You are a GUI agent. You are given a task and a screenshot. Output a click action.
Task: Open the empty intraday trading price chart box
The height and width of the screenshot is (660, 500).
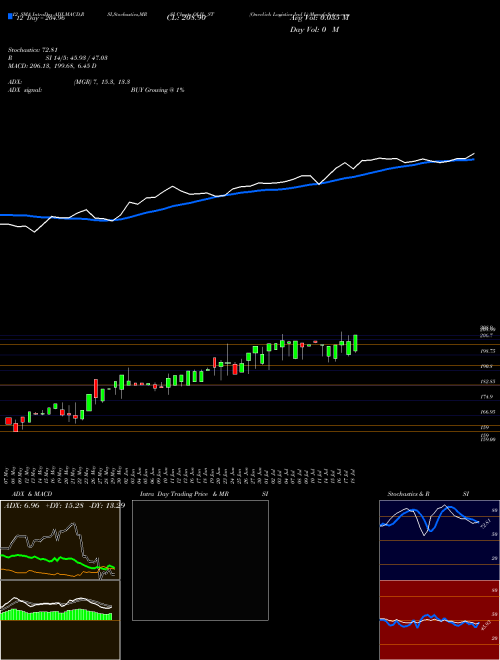click(x=200, y=560)
